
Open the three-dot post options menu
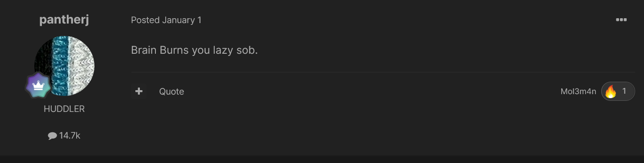coord(621,20)
